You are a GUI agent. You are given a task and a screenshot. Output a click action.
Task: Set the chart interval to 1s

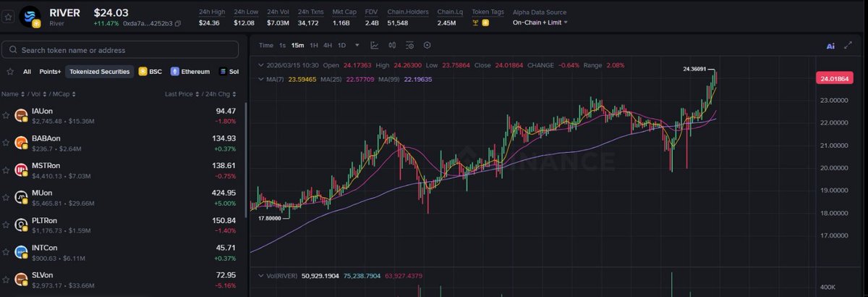pyautogui.click(x=283, y=46)
